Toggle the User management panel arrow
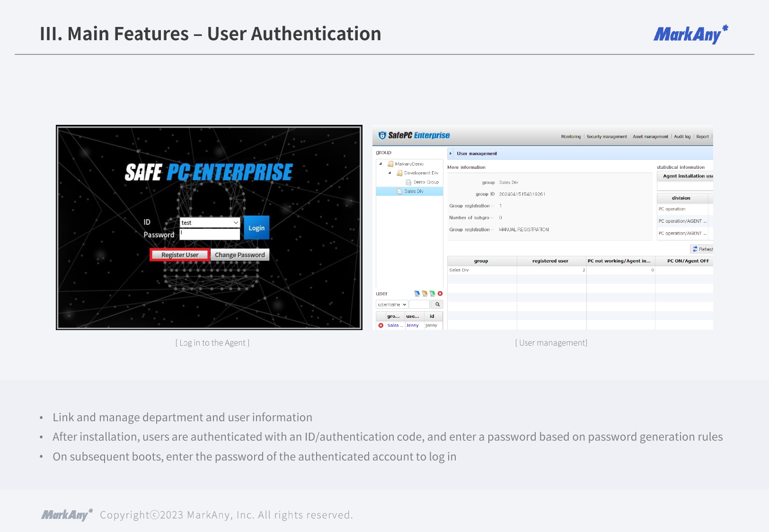 point(451,154)
